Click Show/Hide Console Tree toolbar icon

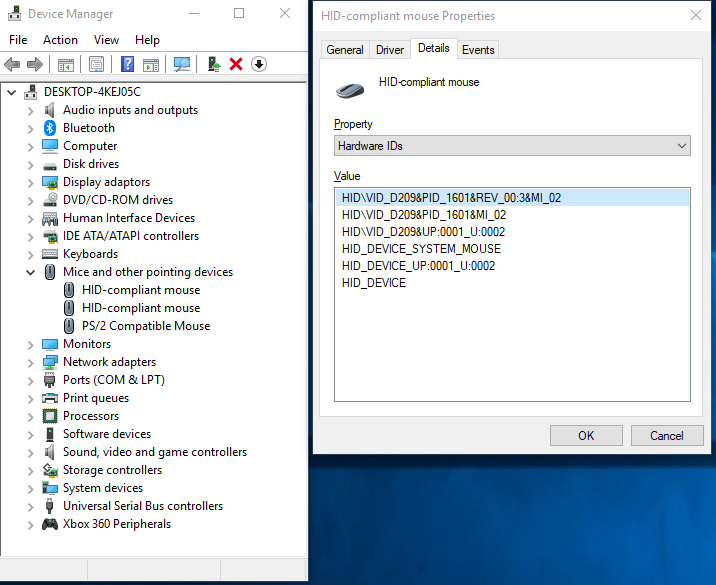tap(66, 64)
